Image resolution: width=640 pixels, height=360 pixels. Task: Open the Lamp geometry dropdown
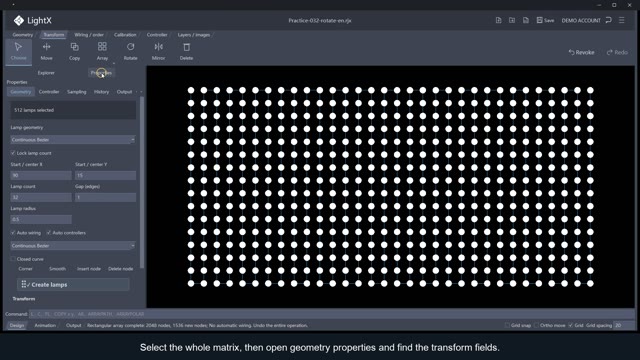coord(73,140)
